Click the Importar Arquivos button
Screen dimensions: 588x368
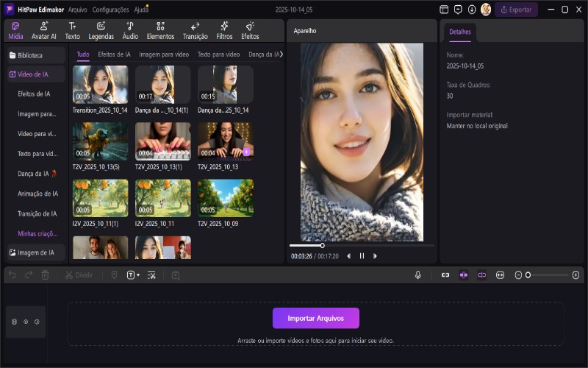tap(315, 318)
